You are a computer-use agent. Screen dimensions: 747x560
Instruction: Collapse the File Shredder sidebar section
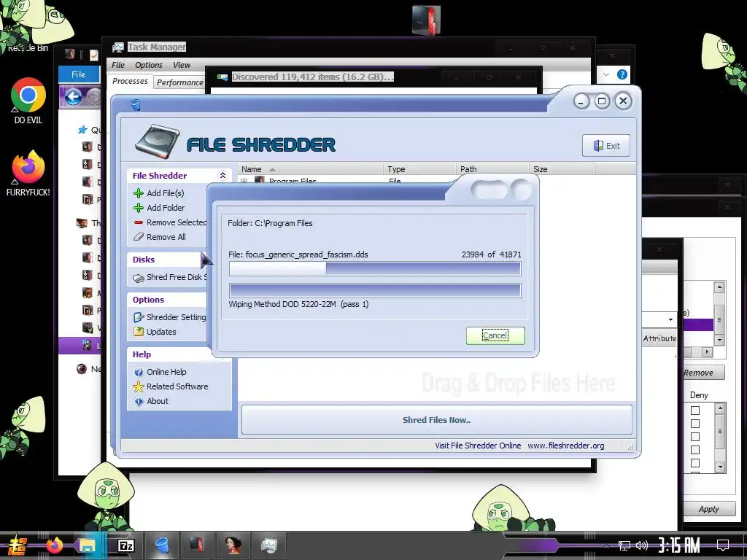coord(222,175)
